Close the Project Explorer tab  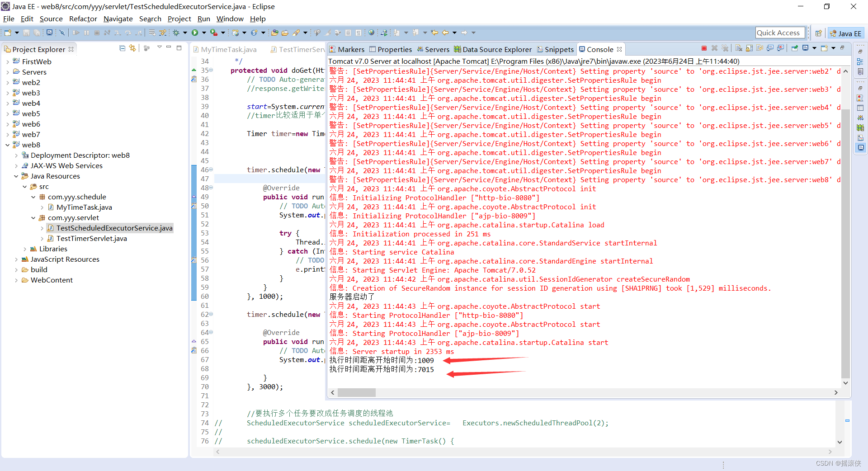[71, 49]
